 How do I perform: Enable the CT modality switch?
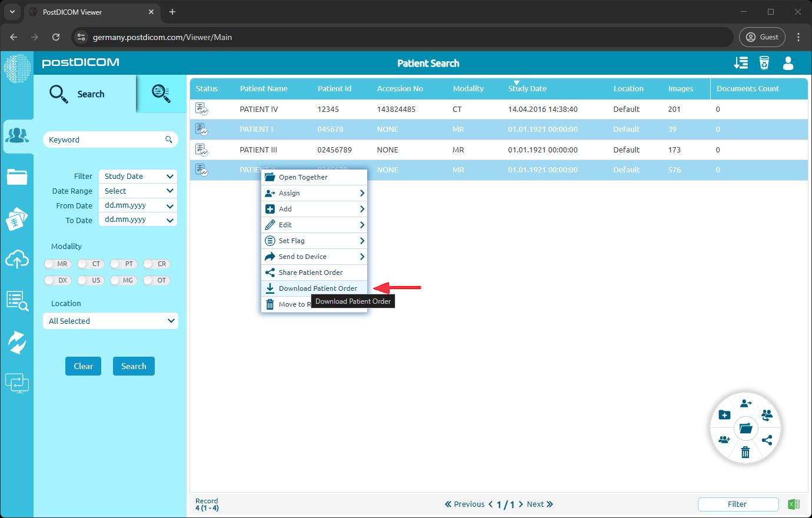pyautogui.click(x=91, y=264)
